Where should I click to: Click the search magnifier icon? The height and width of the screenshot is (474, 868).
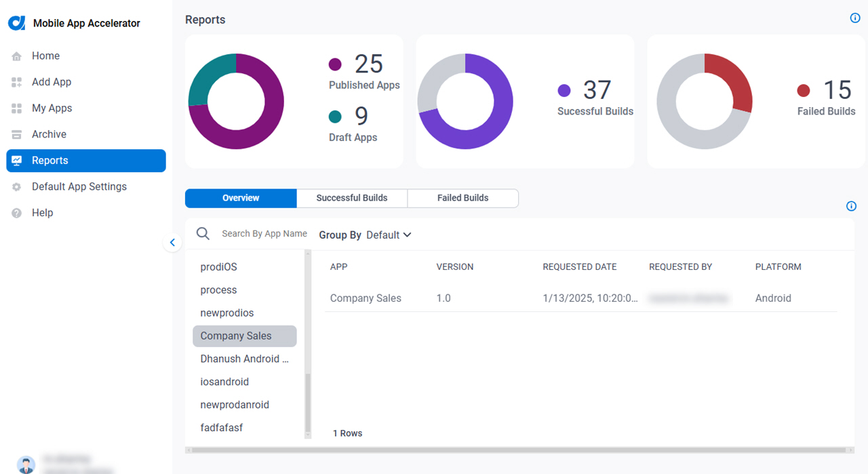click(203, 233)
